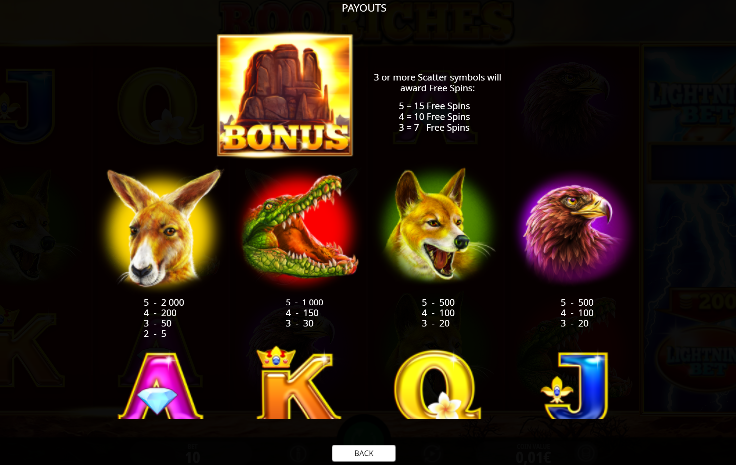Image resolution: width=736 pixels, height=465 pixels.
Task: Click the kangaroo payout values list
Action: (x=164, y=318)
